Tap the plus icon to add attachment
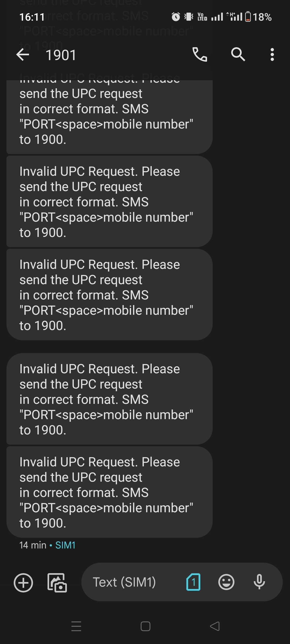290x644 pixels. (23, 583)
